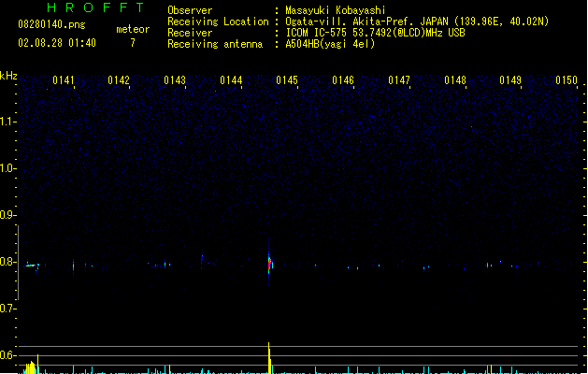This screenshot has width=588, height=374.
Task: Click the meteor count value 7
Action: [133, 43]
